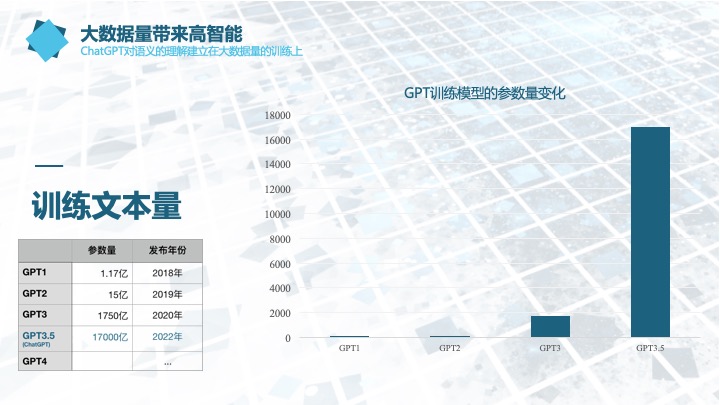Select the 'GPT3' table row label

45,315
